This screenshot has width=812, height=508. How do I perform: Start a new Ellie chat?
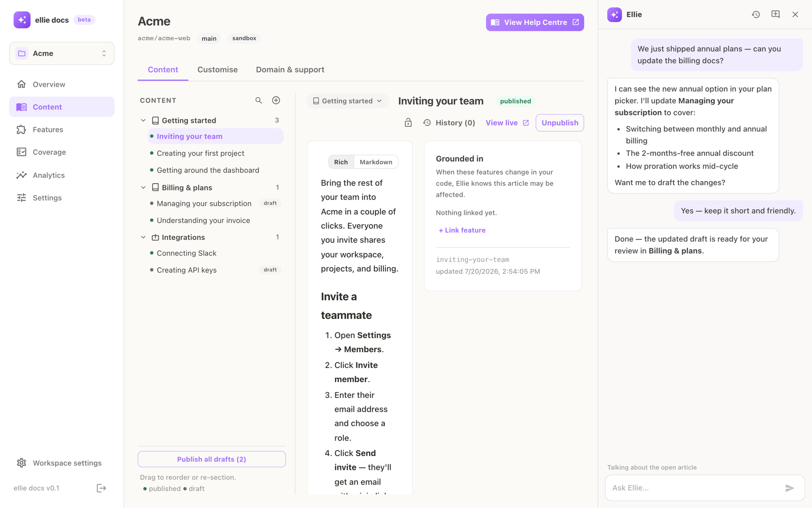(775, 14)
